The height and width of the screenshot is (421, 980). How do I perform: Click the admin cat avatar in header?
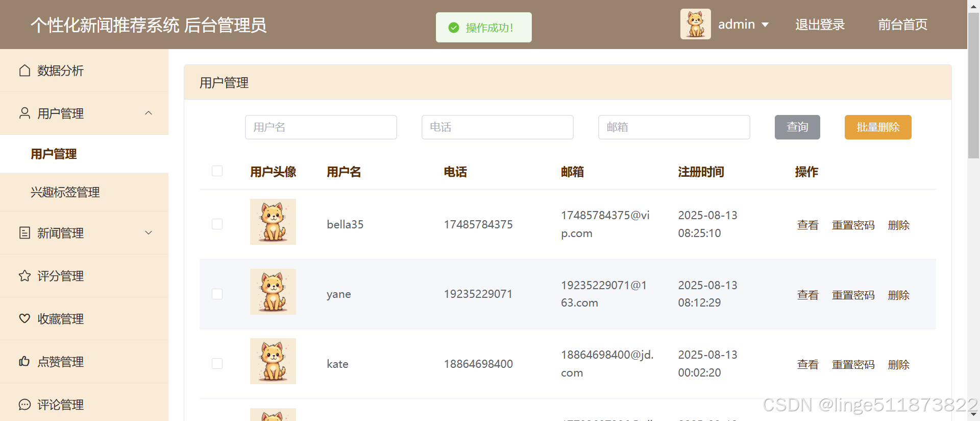(x=695, y=24)
